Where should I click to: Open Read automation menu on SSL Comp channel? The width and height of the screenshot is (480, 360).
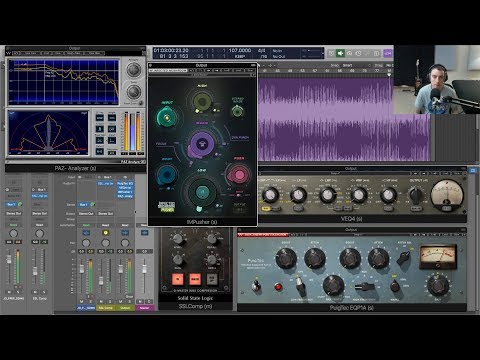(x=105, y=225)
